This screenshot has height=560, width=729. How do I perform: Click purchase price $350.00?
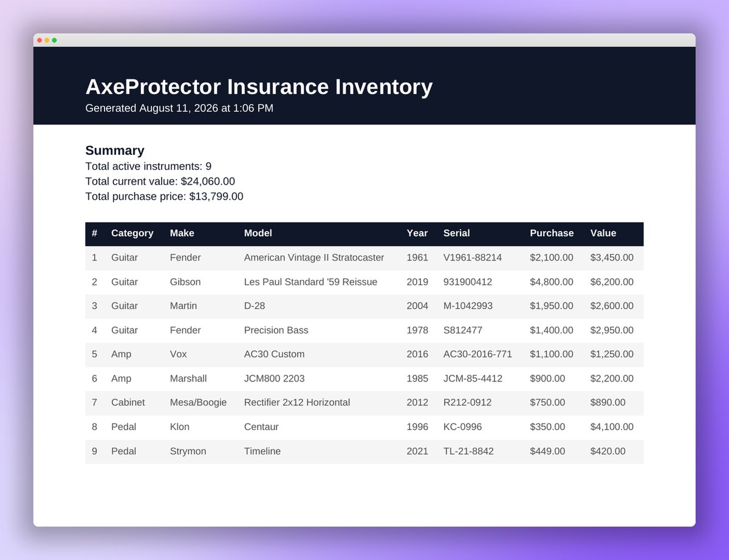[547, 427]
